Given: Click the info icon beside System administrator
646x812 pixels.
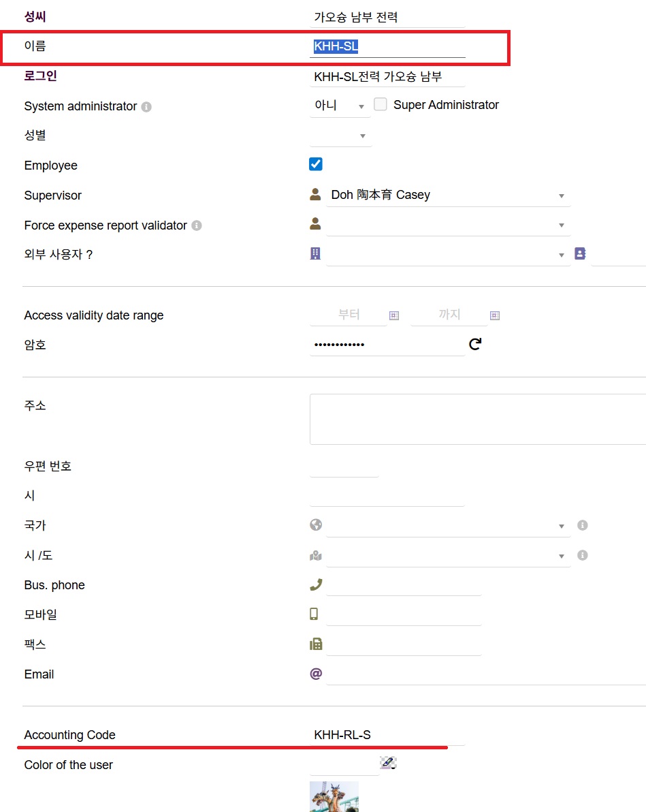Looking at the screenshot, I should (x=146, y=107).
